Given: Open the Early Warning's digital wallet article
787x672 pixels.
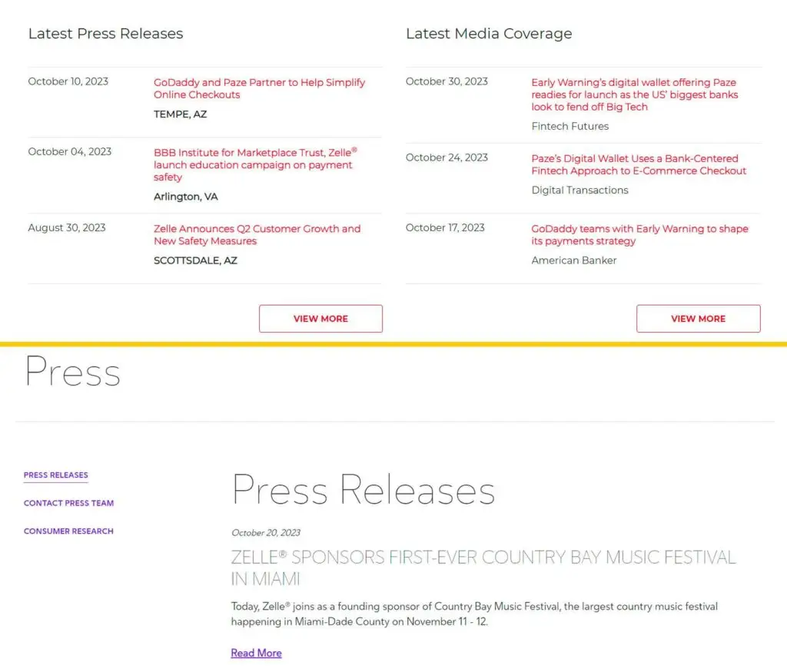Looking at the screenshot, I should (634, 94).
